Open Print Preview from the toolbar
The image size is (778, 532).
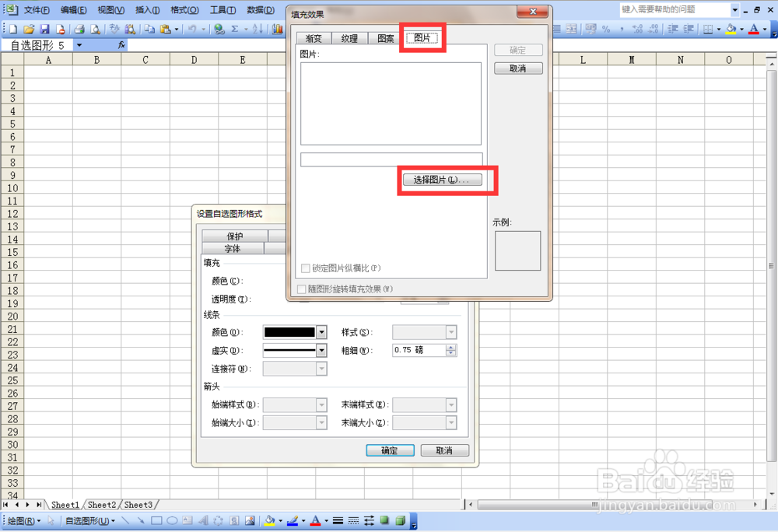(95, 30)
